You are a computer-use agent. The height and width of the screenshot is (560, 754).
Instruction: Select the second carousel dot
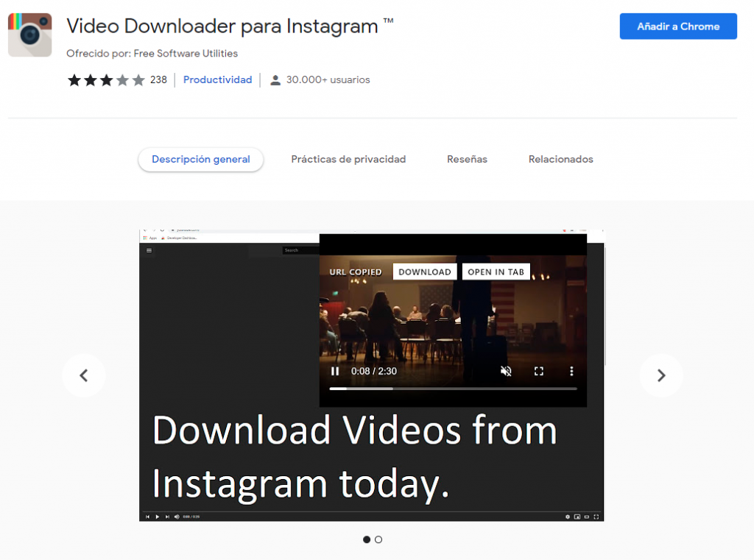coord(378,540)
